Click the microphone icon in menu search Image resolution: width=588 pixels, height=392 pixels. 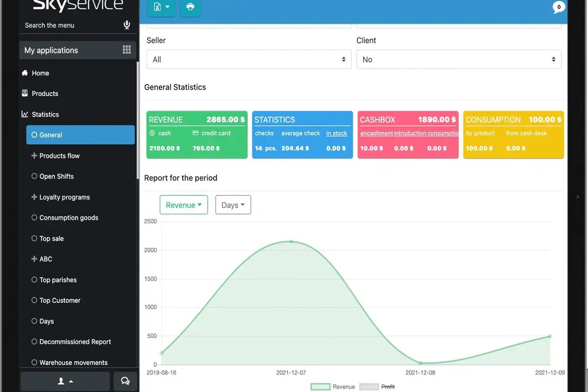(127, 25)
